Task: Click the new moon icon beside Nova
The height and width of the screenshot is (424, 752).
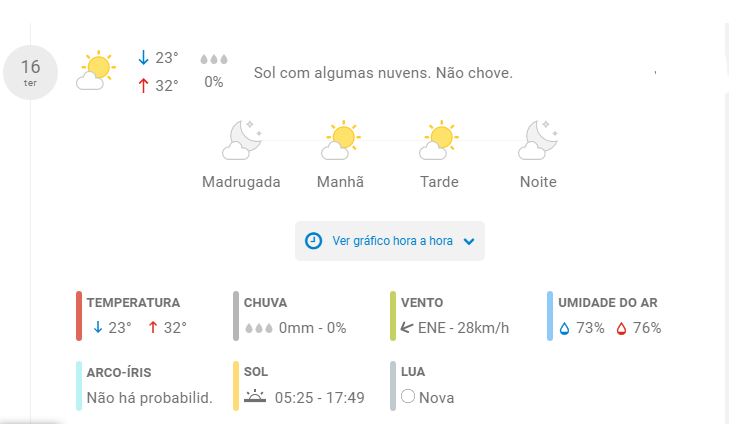Action: (407, 397)
